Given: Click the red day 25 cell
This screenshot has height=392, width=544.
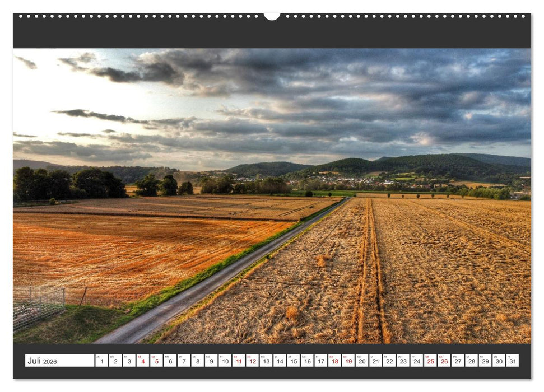Looking at the screenshot, I should click(430, 361).
